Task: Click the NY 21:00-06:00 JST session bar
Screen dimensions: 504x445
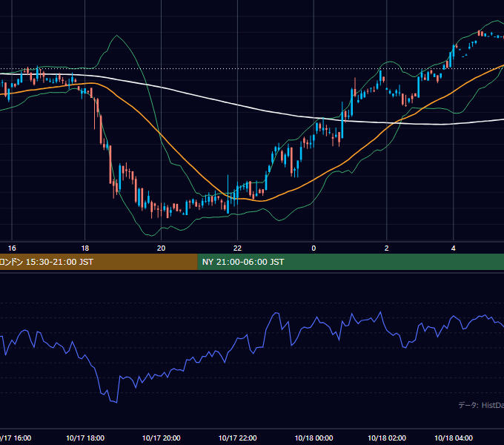Action: click(x=351, y=262)
